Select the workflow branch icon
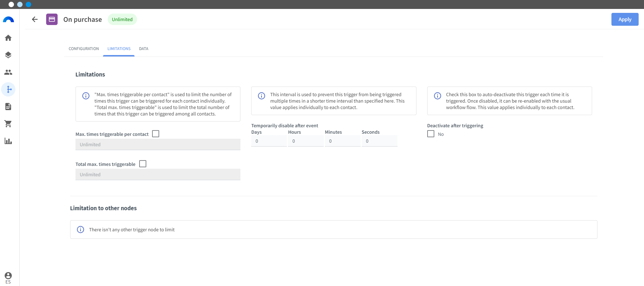The width and height of the screenshot is (644, 286). (x=8, y=89)
